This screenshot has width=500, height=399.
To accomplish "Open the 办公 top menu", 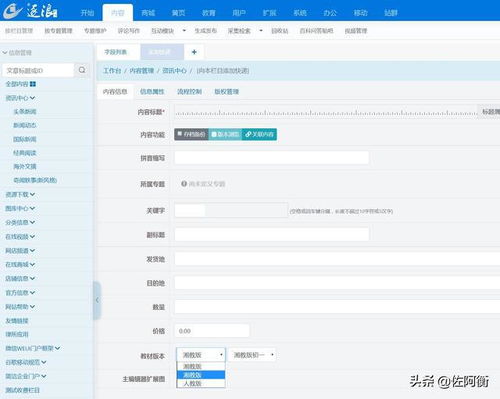I will coord(330,13).
